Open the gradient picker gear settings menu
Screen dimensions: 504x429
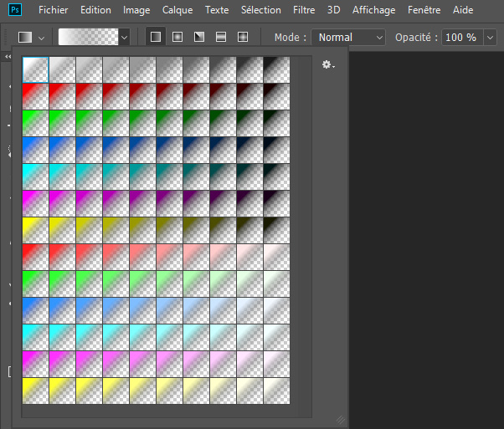(328, 64)
